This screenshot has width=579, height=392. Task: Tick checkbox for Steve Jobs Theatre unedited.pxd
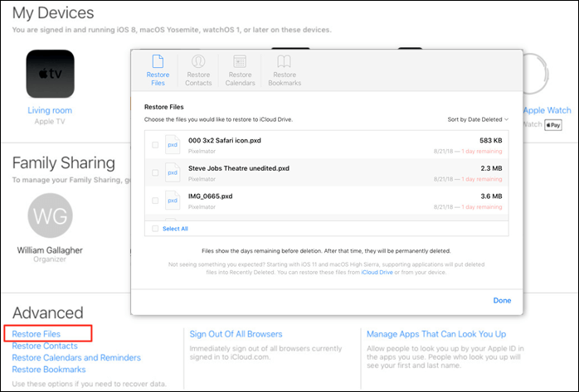coord(155,172)
